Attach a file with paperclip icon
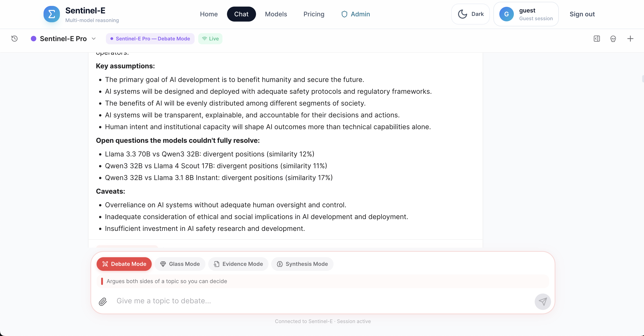Image resolution: width=644 pixels, height=336 pixels. point(103,301)
